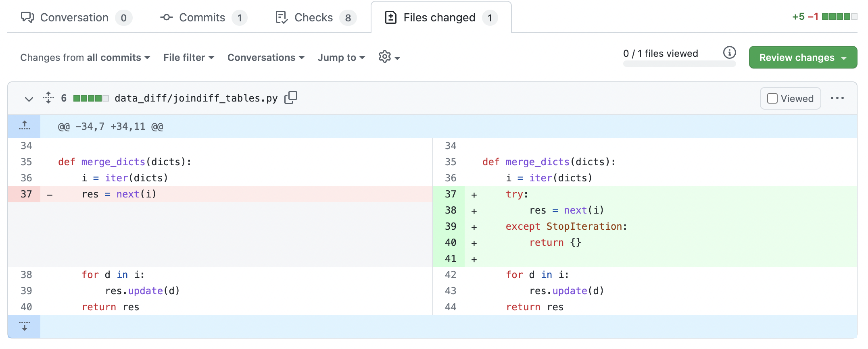Collapse the joindiff_tables.py file diff
This screenshot has width=868, height=349.
pos(29,98)
